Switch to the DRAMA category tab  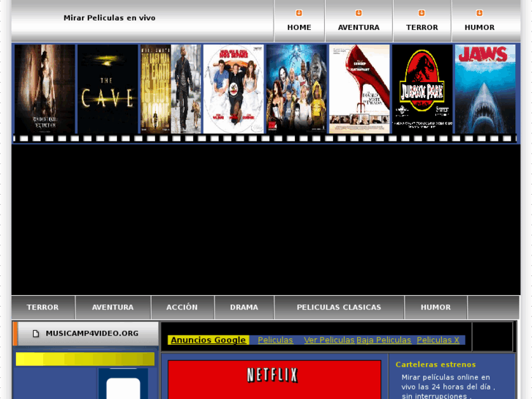pos(244,307)
